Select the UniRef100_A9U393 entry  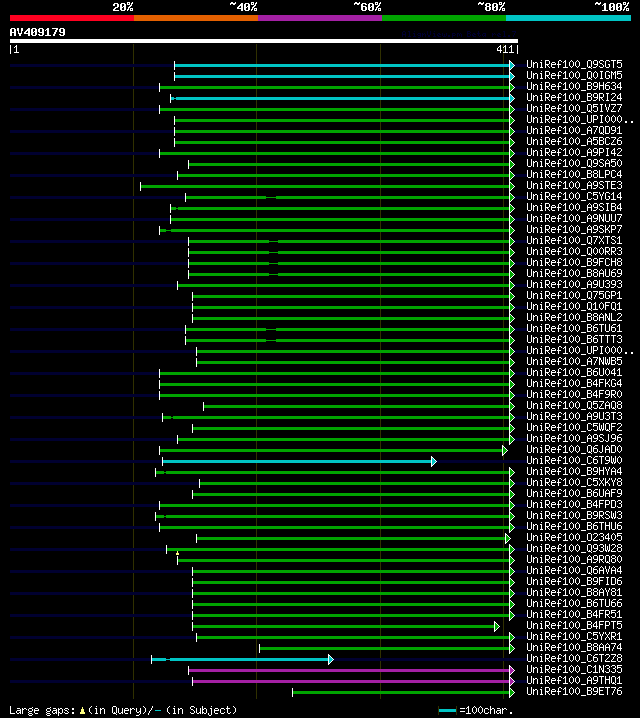(x=574, y=284)
